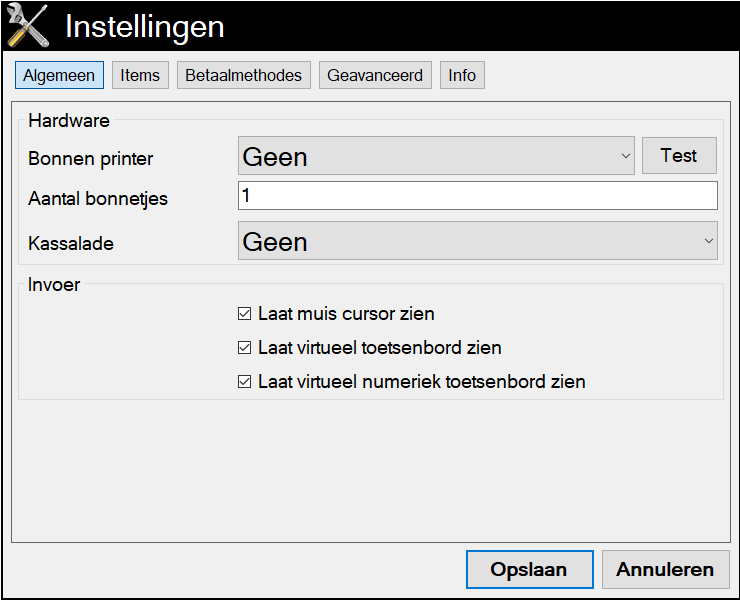Switch to the Algemeen tab
Image resolution: width=740 pixels, height=601 pixels.
59,75
